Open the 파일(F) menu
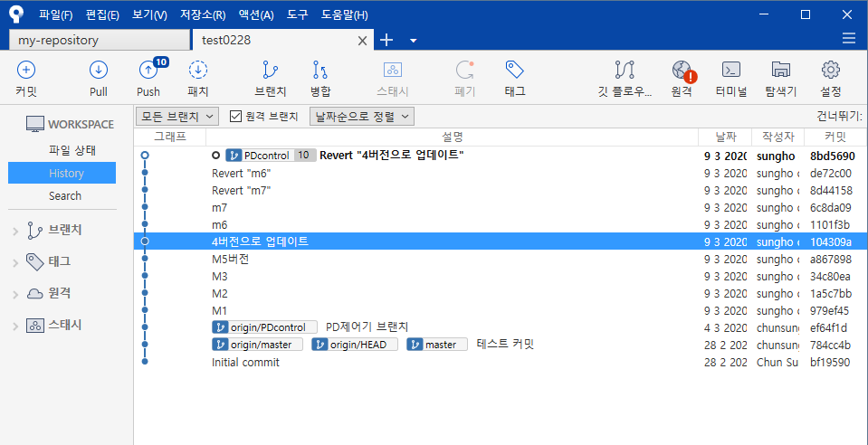The width and height of the screenshot is (868, 445). 56,15
